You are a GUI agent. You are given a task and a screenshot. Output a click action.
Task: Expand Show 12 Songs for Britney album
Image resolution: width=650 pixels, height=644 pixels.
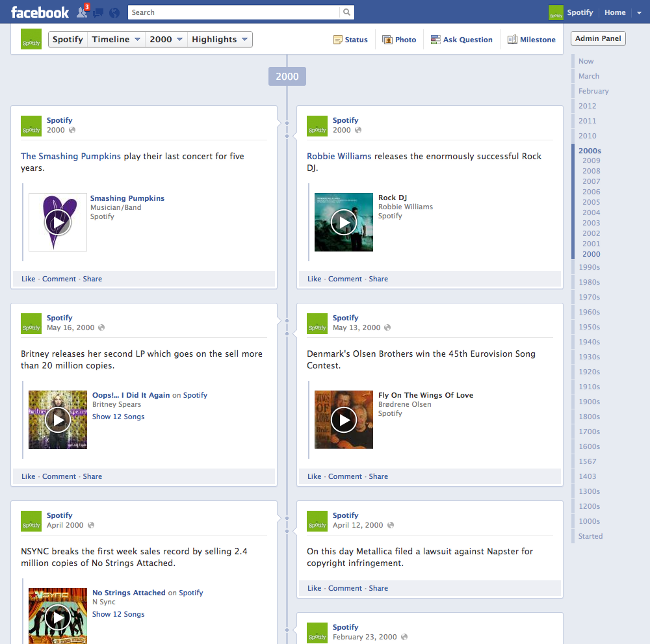(x=118, y=417)
